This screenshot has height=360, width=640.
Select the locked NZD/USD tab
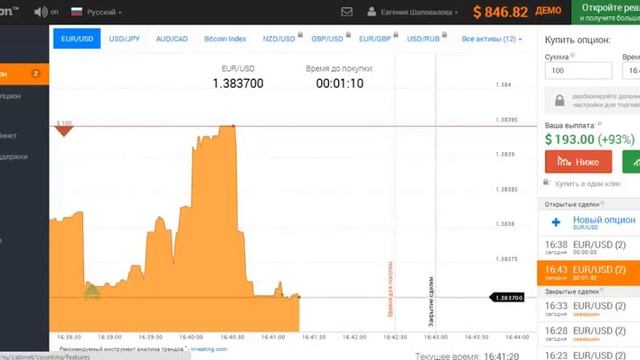[x=279, y=39]
